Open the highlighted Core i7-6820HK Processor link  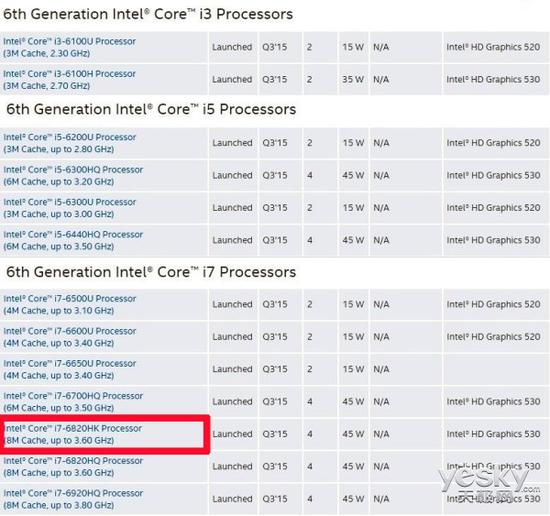(73, 434)
